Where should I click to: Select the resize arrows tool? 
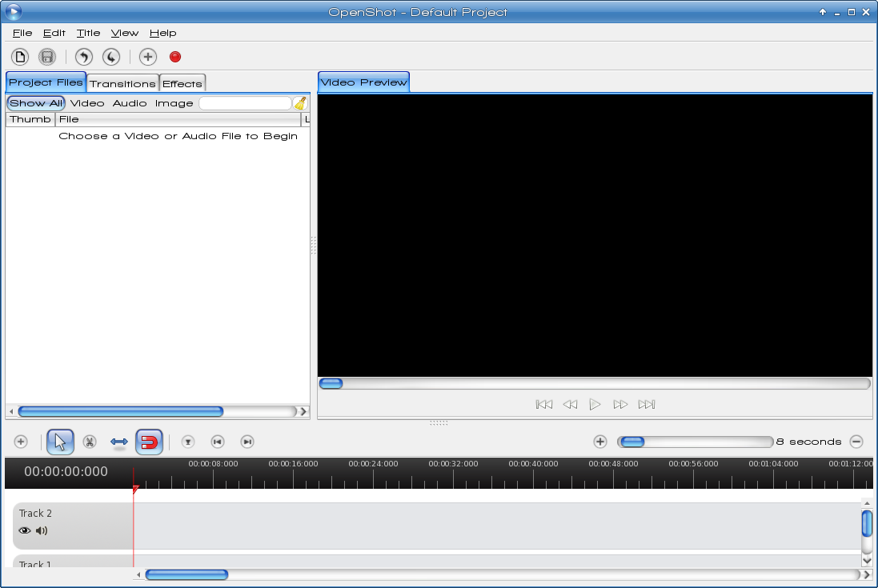click(119, 442)
